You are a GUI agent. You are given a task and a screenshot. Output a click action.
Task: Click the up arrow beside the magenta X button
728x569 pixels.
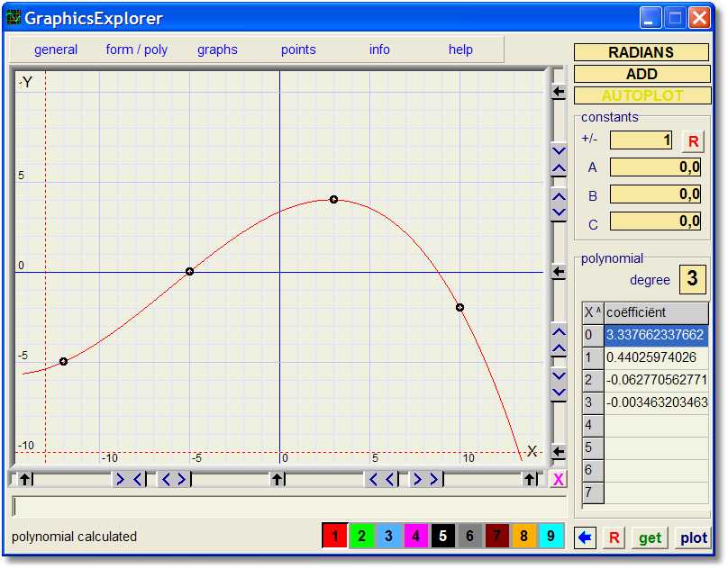529,479
